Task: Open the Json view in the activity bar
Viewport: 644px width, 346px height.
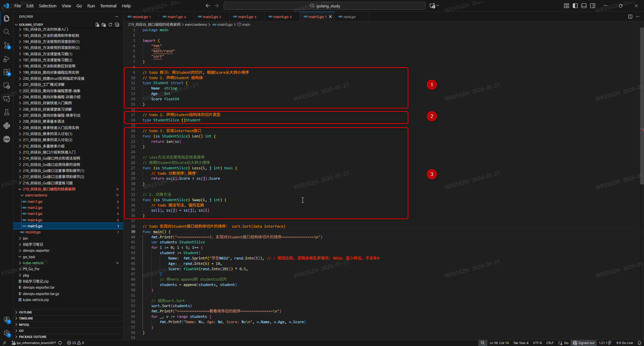Action: pos(6,139)
